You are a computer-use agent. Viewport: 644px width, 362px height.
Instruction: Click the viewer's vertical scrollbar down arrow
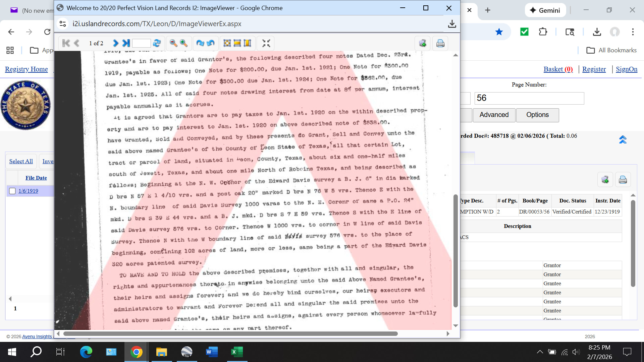tap(455, 325)
